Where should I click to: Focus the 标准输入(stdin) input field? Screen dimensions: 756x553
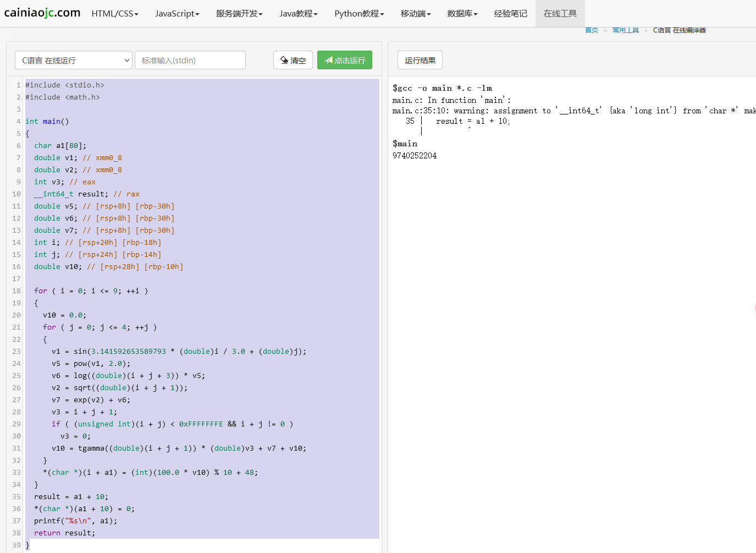(190, 60)
